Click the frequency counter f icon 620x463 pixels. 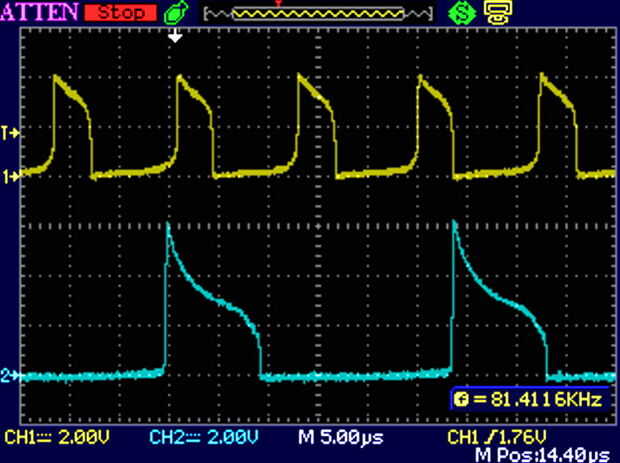coord(461,399)
